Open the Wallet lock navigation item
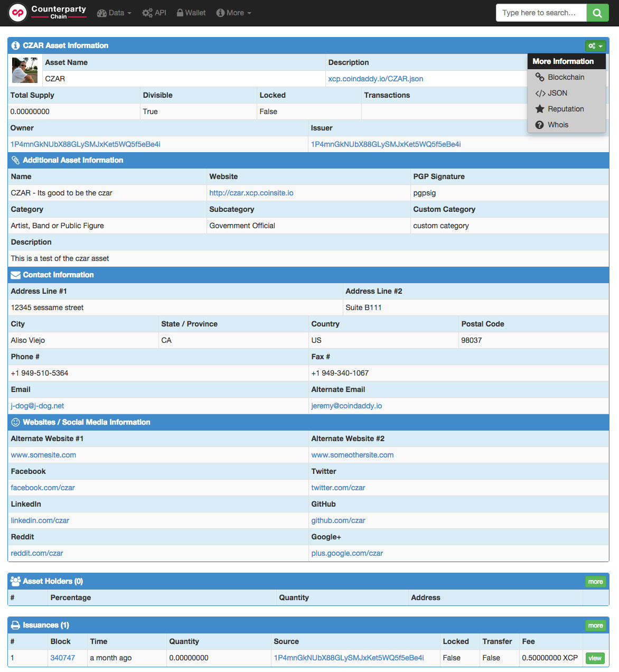This screenshot has height=672, width=619. (191, 13)
